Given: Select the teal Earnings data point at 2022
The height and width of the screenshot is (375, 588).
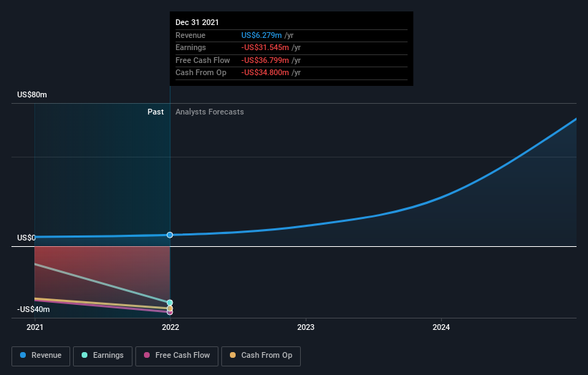Looking at the screenshot, I should 170,303.
